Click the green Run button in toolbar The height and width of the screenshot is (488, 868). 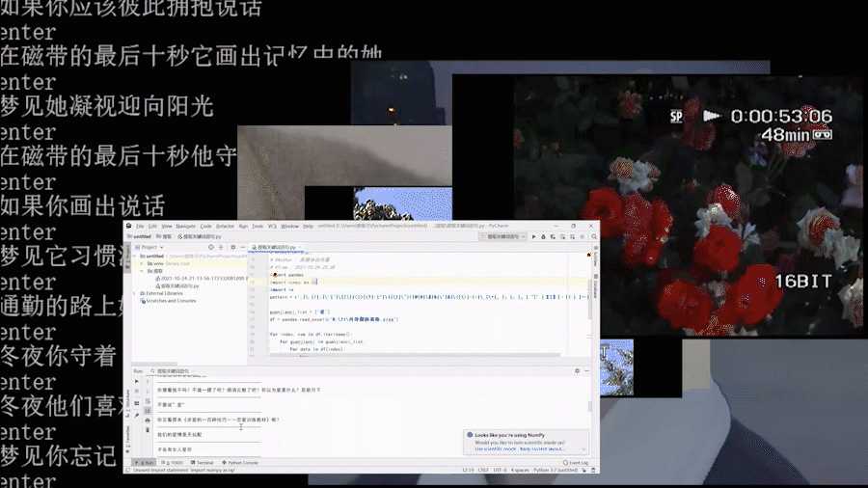[533, 236]
